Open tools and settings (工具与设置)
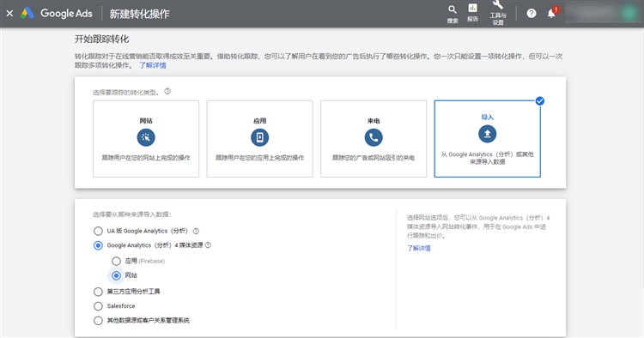This screenshot has width=644, height=338. point(498,13)
